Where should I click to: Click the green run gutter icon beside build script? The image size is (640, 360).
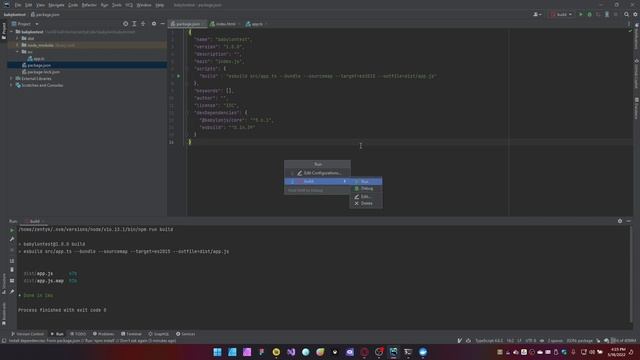[x=178, y=76]
